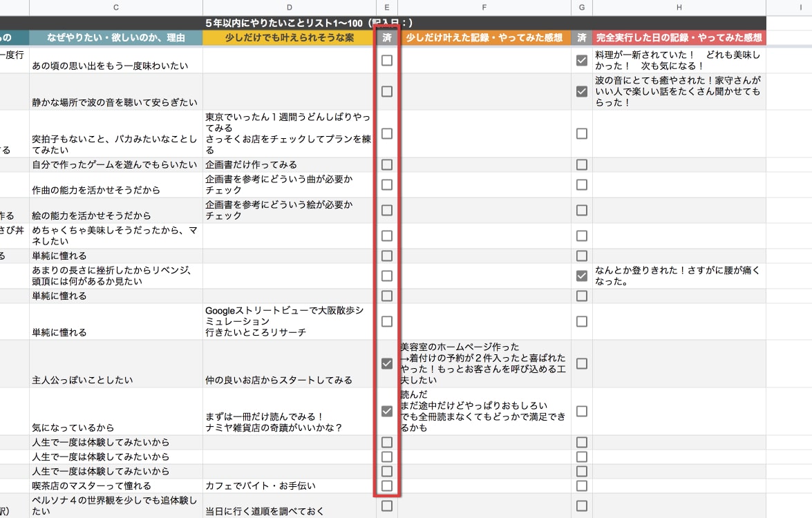Uncheck column G checkbox in 静かな場所で波の音 row
Image resolution: width=812 pixels, height=518 pixels.
pyautogui.click(x=582, y=91)
